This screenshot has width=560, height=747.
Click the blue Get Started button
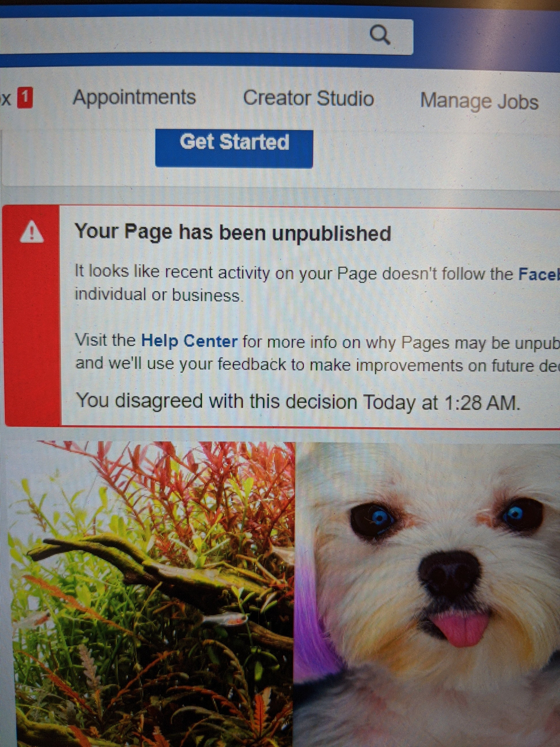(x=234, y=148)
